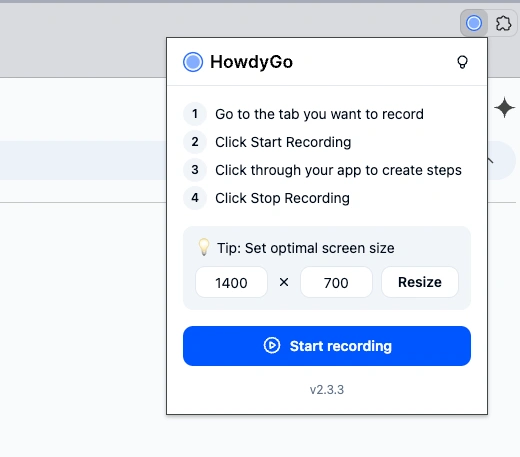Click the sparkle star icon beside popup

[504, 107]
